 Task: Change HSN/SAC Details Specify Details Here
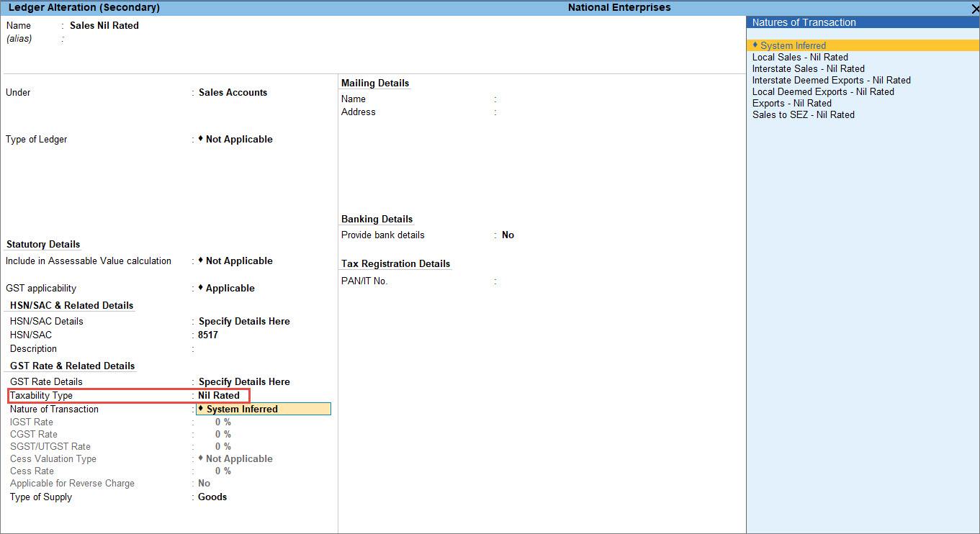[244, 321]
